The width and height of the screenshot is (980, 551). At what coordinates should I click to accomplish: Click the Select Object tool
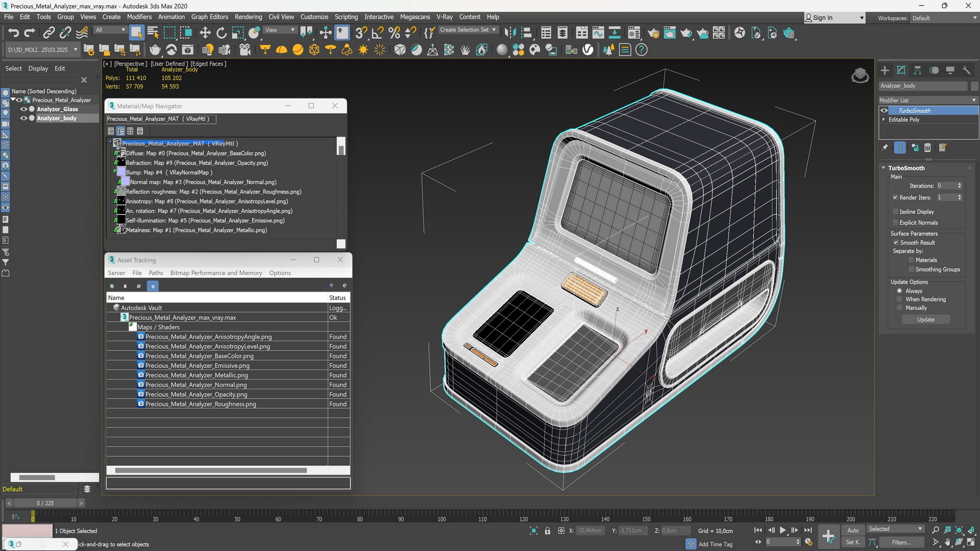click(136, 33)
